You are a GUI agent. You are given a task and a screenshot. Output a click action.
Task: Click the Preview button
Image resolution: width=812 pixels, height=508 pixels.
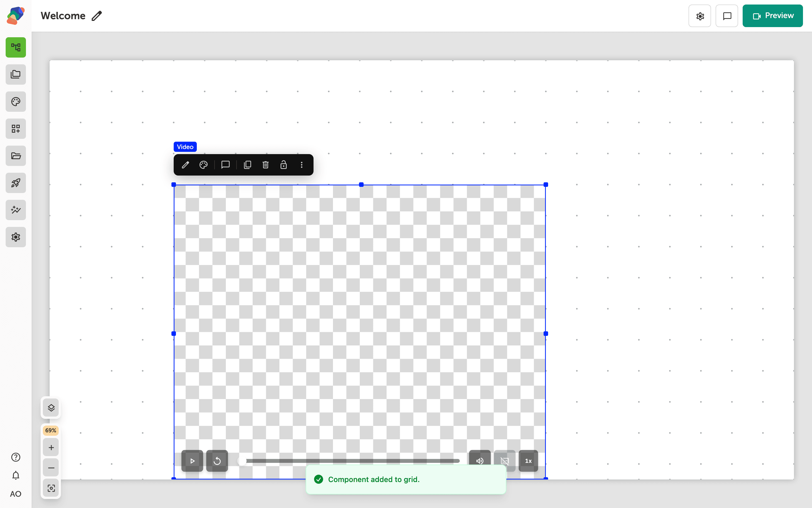pos(773,16)
